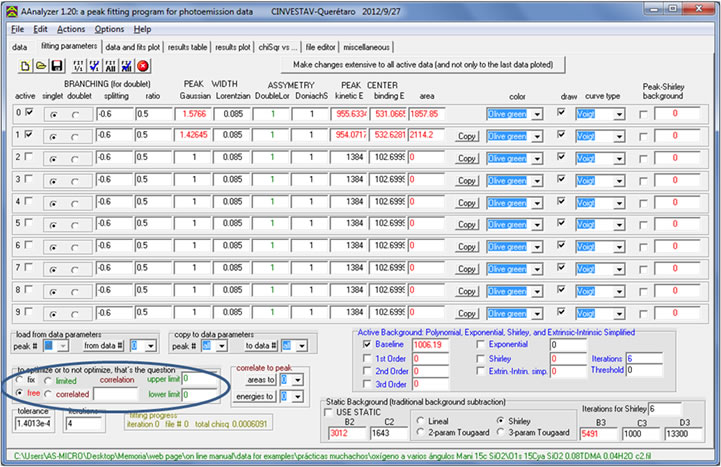Screen dimensions: 721x467
Task: Click the FIT All icon with blue checkmark
Action: pos(126,66)
